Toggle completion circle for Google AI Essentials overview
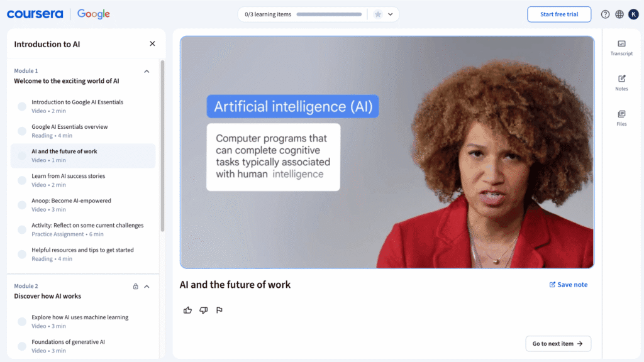644x362 pixels. coord(22,131)
